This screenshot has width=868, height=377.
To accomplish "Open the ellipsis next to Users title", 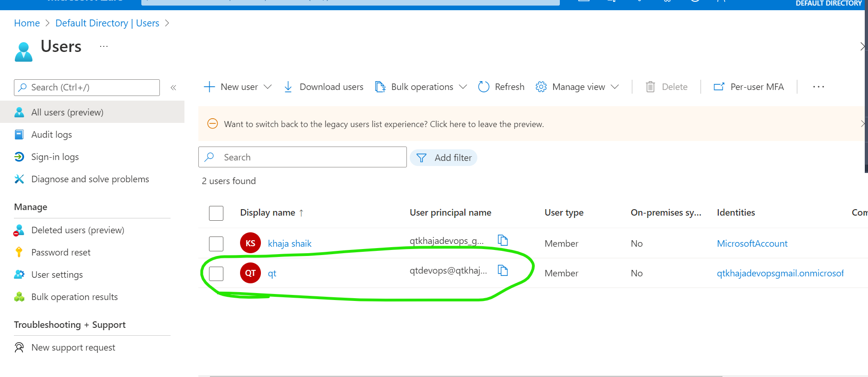I will point(104,46).
